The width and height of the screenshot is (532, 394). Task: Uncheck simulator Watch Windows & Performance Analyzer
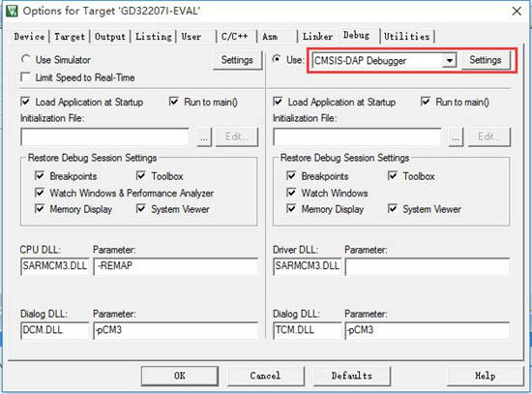pyautogui.click(x=40, y=193)
